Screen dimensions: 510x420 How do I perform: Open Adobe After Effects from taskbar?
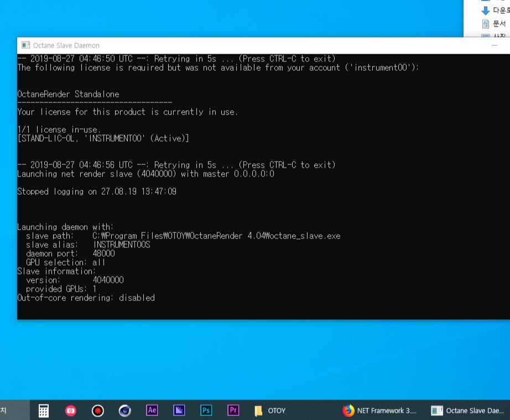pyautogui.click(x=152, y=410)
